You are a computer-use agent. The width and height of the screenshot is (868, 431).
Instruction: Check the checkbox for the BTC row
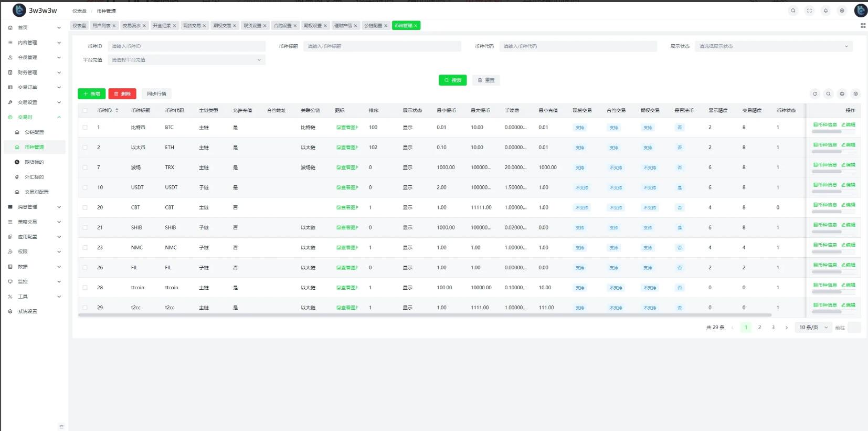[x=85, y=128]
